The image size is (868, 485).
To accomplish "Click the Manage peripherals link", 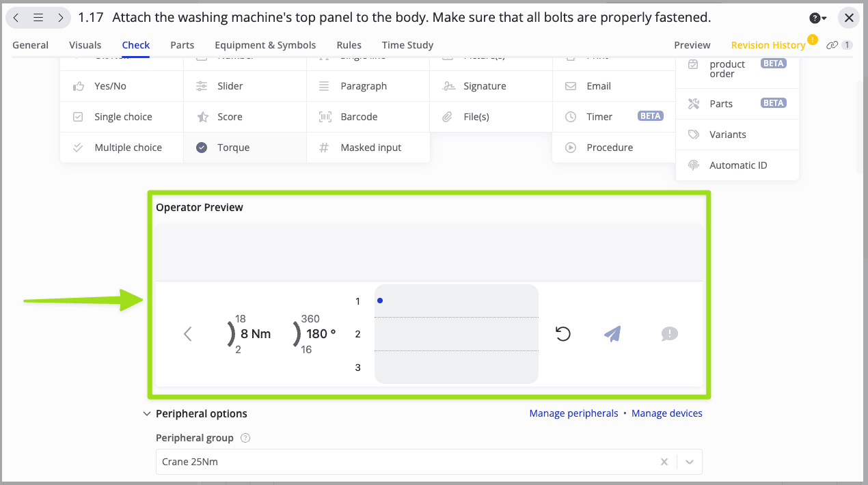I will coord(573,413).
